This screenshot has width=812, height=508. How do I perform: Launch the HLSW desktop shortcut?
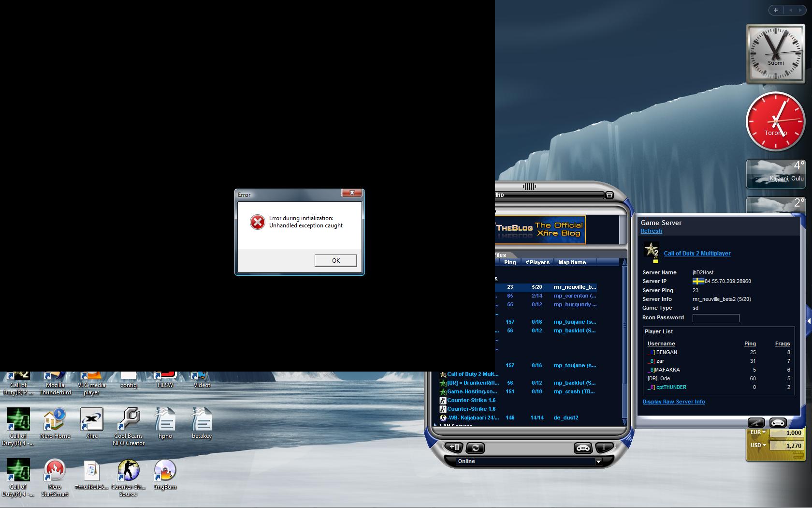[x=165, y=381]
